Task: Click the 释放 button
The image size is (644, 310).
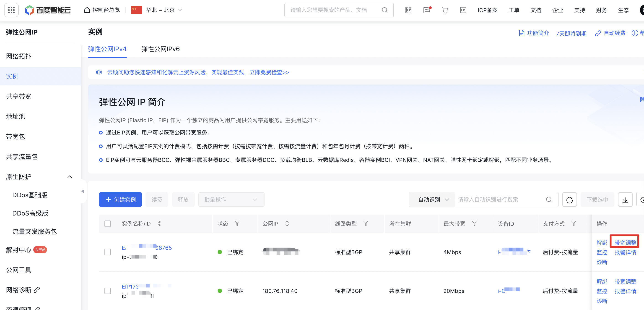Action: pos(183,200)
